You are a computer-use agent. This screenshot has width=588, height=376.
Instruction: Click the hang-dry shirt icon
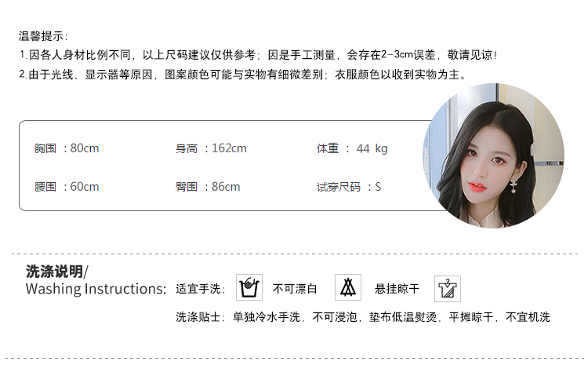448,289
